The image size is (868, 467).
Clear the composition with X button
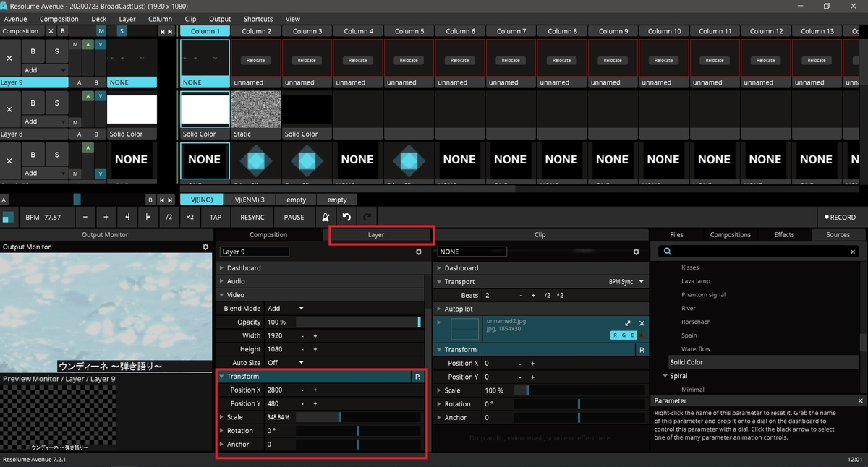coord(51,31)
